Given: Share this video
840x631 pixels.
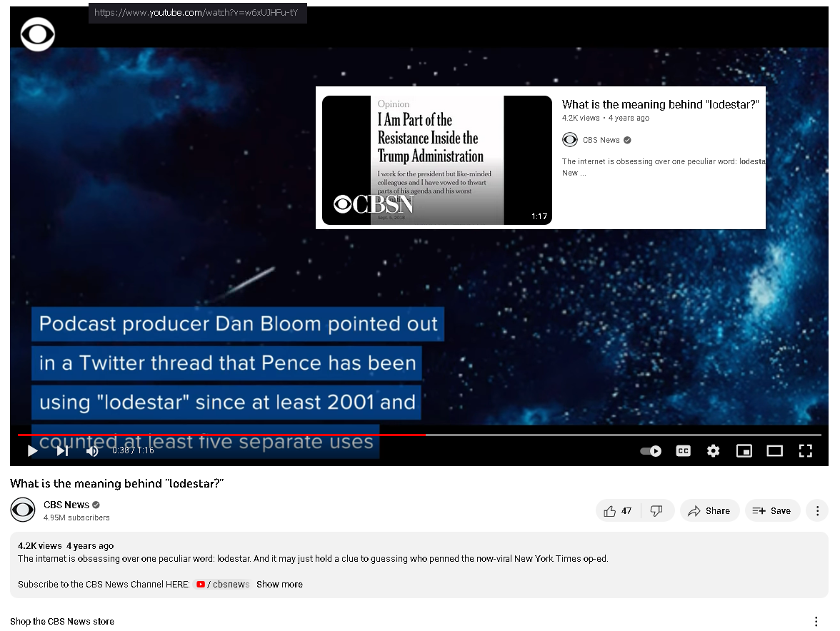Looking at the screenshot, I should pyautogui.click(x=709, y=511).
